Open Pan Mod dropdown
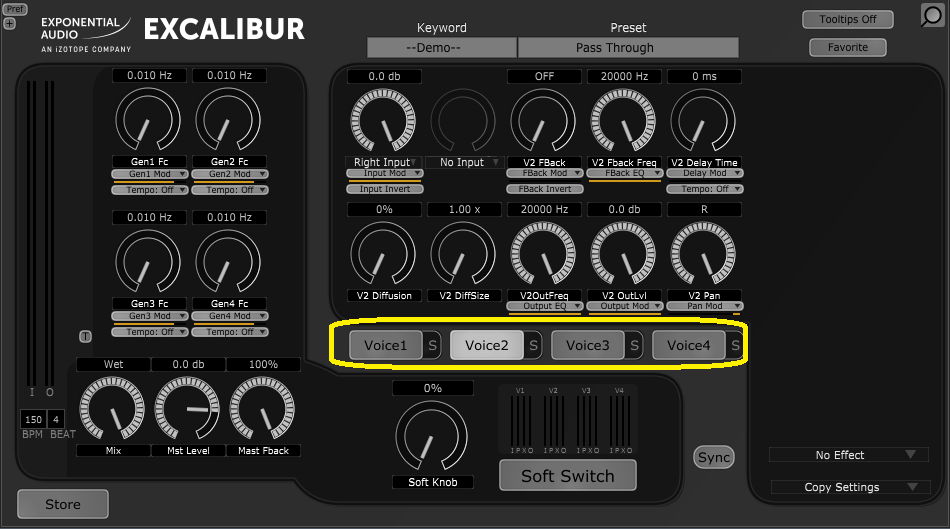This screenshot has height=529, width=950. [705, 307]
